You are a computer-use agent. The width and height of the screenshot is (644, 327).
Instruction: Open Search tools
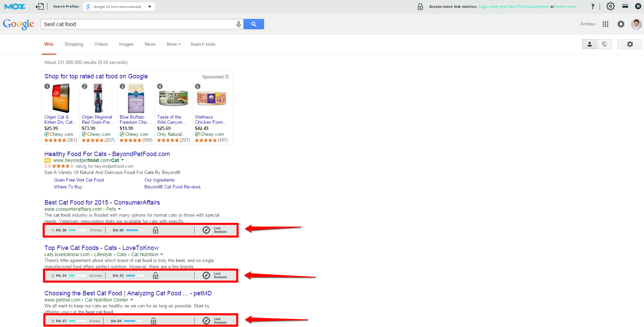(203, 44)
